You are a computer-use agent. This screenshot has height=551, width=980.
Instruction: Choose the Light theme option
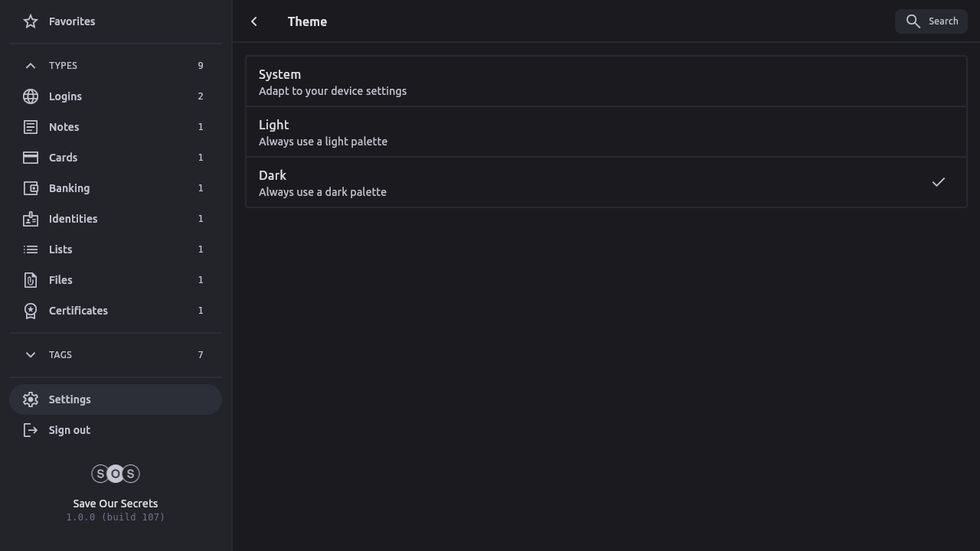coord(606,132)
